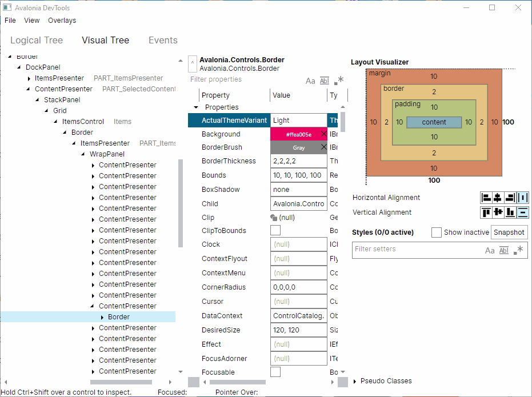Viewport: 532px width, 397px height.
Task: Switch to the Visual Tree tab
Action: 106,40
